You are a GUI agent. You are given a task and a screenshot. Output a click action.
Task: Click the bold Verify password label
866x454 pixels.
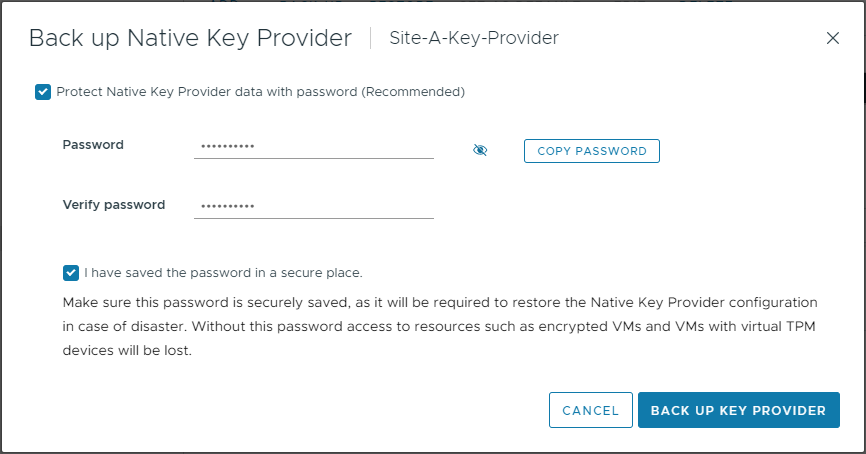tap(114, 205)
